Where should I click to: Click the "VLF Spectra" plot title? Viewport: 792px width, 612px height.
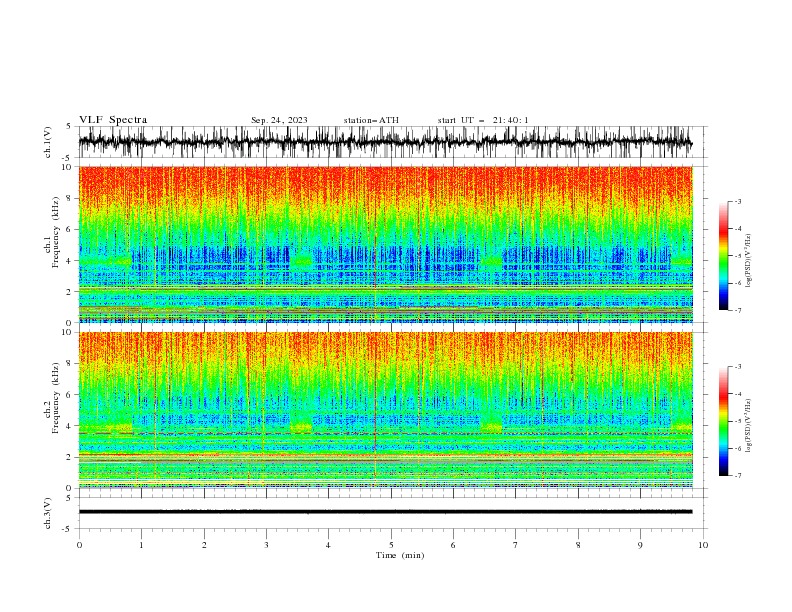click(113, 120)
